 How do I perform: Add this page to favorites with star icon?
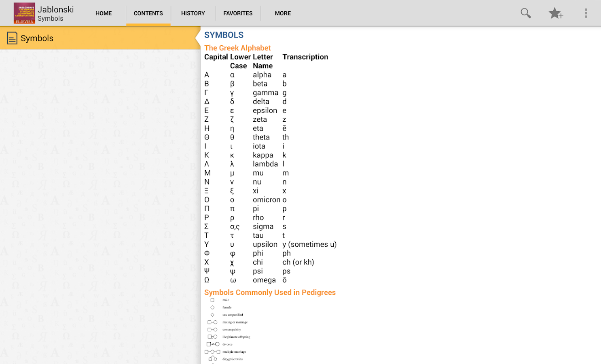tap(556, 13)
